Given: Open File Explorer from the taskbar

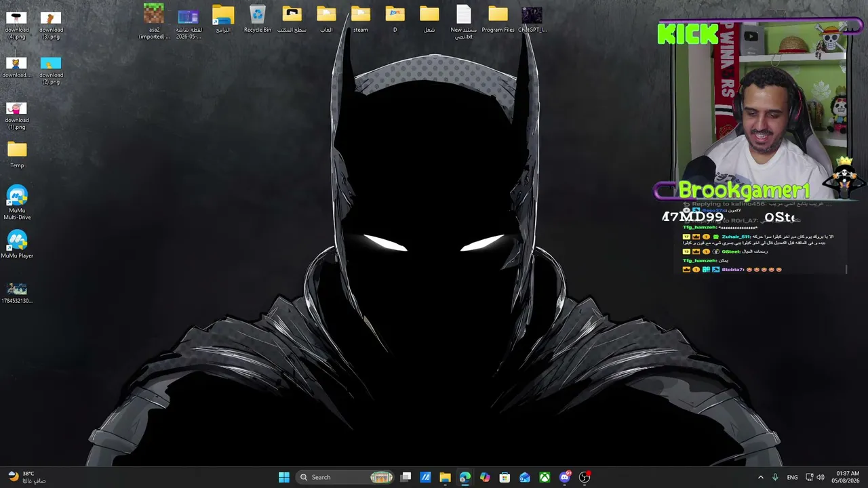Looking at the screenshot, I should [445, 477].
